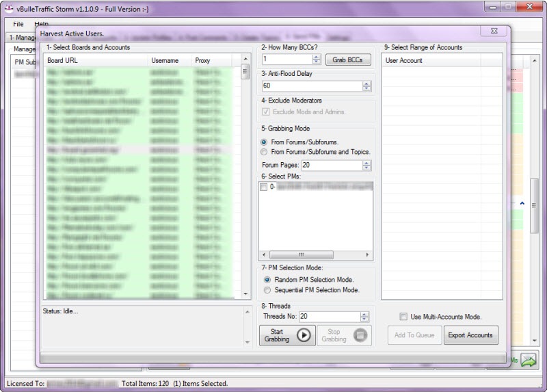This screenshot has width=547, height=392.
Task: Click inside the Anti-Flood Delay field
Action: (x=312, y=86)
